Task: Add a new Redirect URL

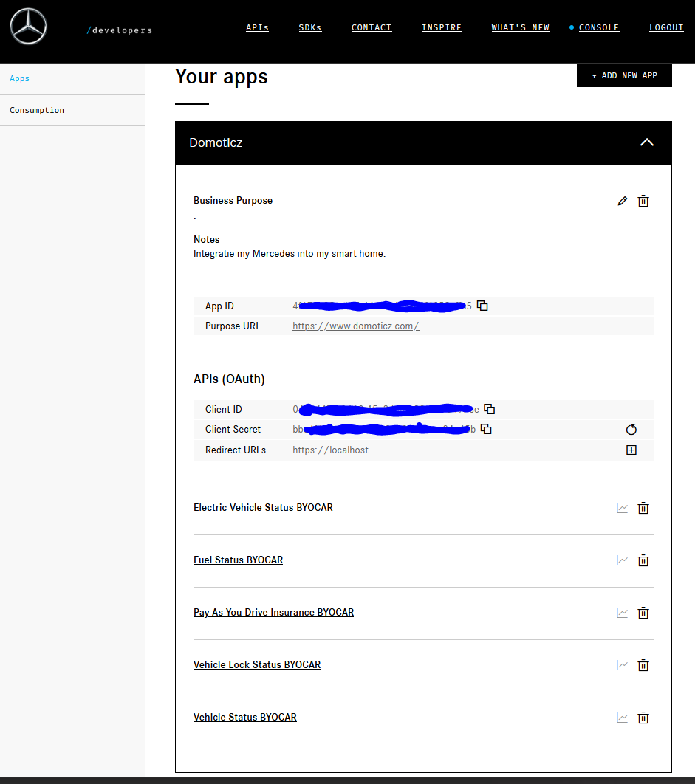Action: (x=631, y=450)
